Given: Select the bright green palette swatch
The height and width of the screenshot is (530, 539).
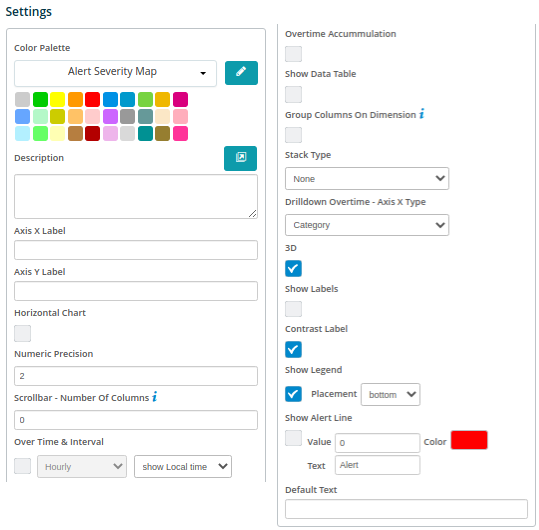Looking at the screenshot, I should coord(40,99).
